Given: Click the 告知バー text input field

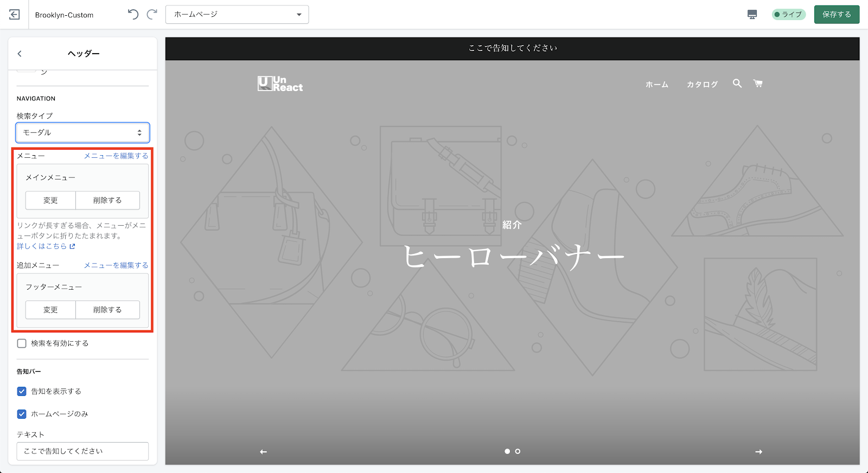Looking at the screenshot, I should 82,451.
